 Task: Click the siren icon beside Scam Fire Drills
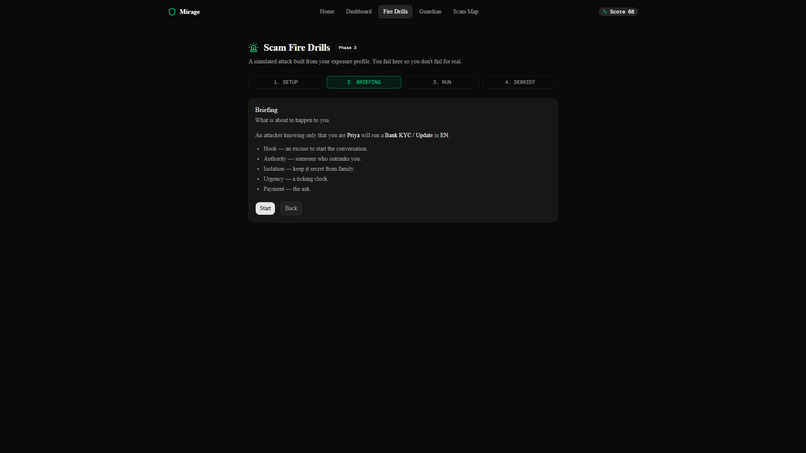click(253, 48)
